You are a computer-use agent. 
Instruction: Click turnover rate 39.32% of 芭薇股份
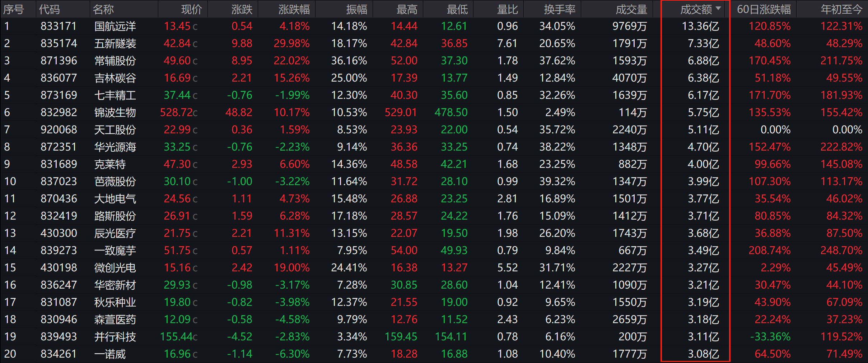point(557,181)
